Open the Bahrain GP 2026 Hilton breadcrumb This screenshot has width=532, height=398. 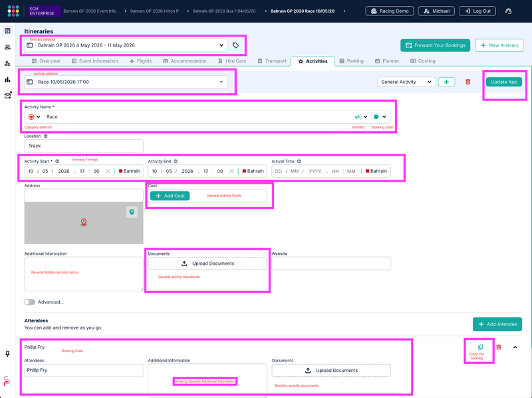156,11
